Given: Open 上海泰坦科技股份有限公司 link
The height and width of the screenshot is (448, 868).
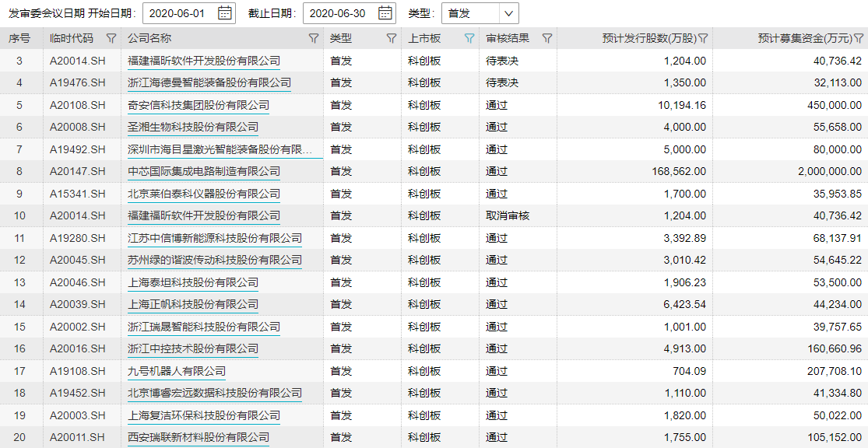Looking at the screenshot, I should click(192, 282).
